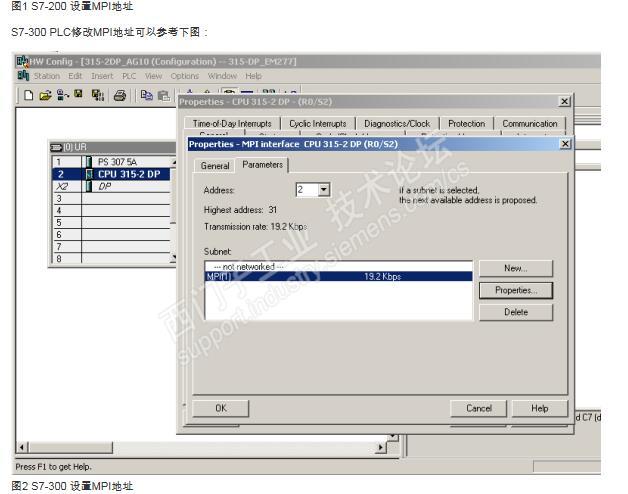Viewport: 628px width, 494px height.
Task: Open the Station menu
Action: point(46,76)
